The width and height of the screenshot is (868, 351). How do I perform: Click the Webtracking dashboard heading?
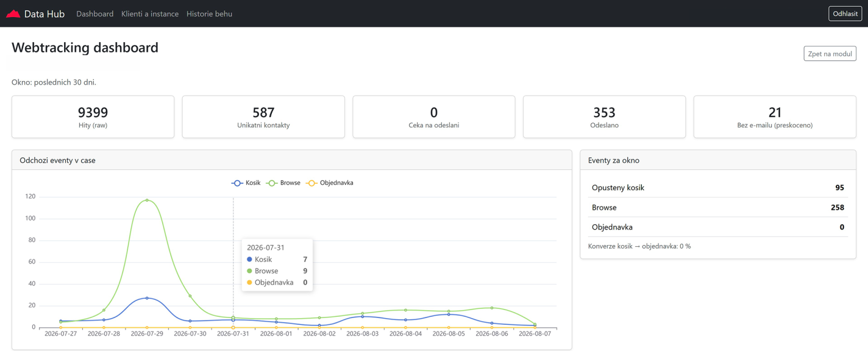pos(85,48)
